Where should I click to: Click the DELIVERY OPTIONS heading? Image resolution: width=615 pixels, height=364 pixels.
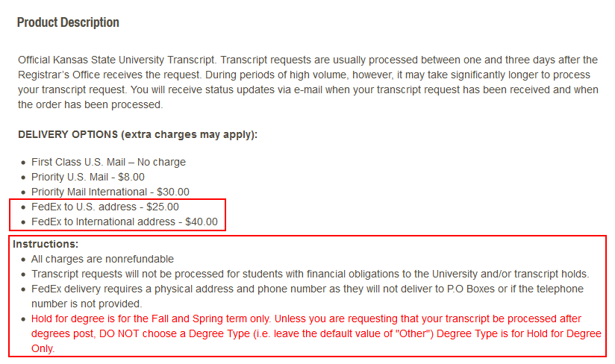tap(137, 134)
